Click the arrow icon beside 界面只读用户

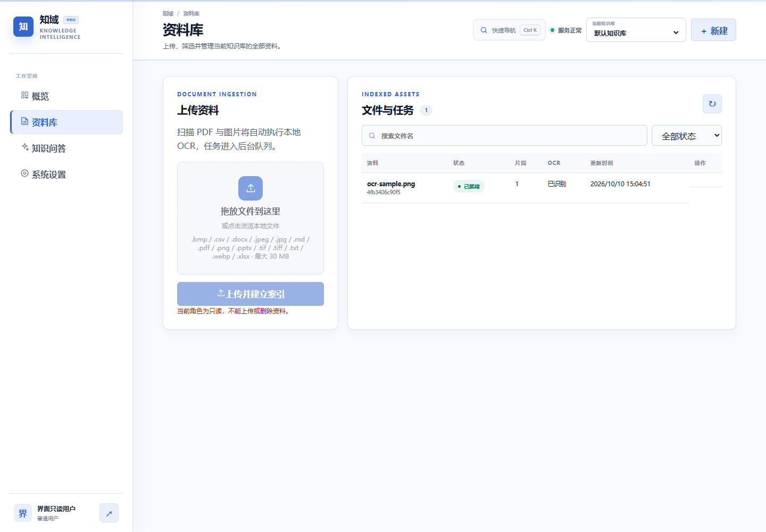pos(109,513)
